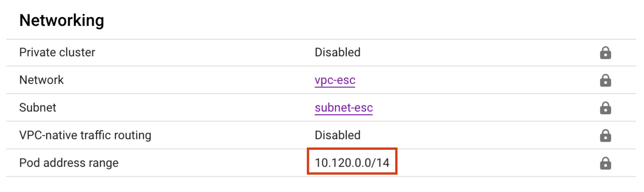Click the Subnet field label

coord(38,108)
